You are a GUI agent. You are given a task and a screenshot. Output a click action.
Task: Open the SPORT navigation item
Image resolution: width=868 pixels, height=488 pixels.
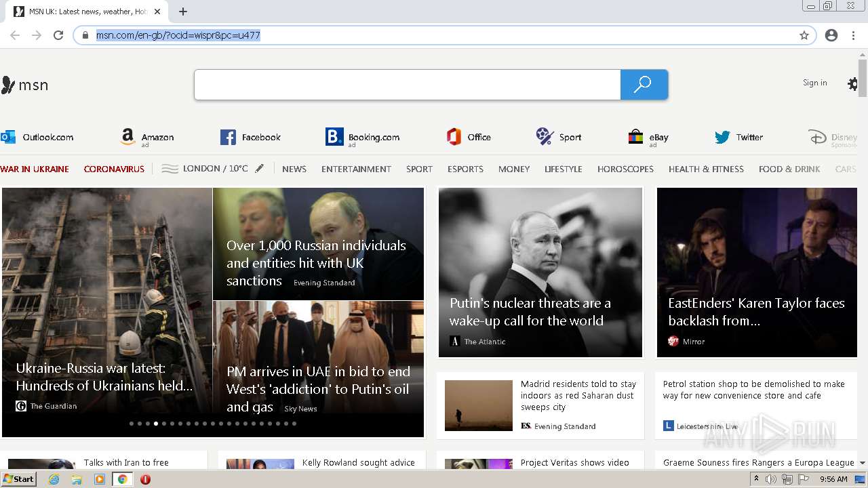pos(419,169)
